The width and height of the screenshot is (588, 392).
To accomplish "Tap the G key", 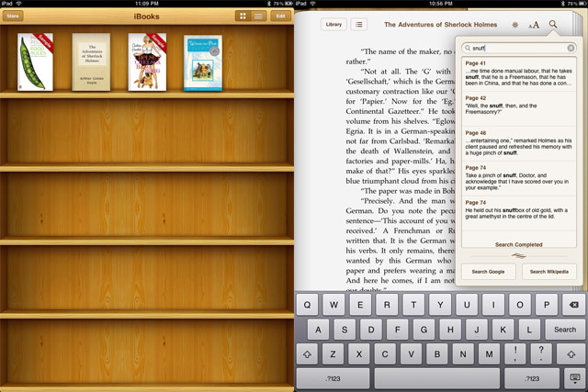I will 424,330.
